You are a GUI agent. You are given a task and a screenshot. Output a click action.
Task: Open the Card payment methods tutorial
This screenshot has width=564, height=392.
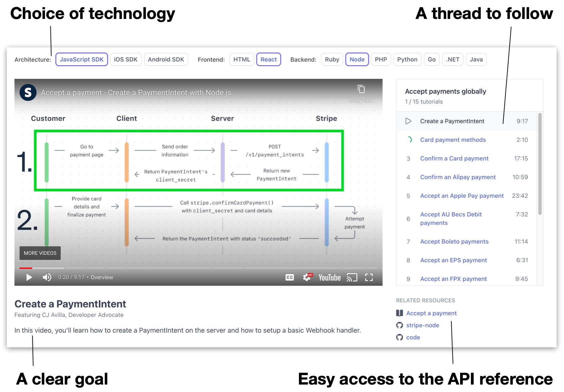453,139
